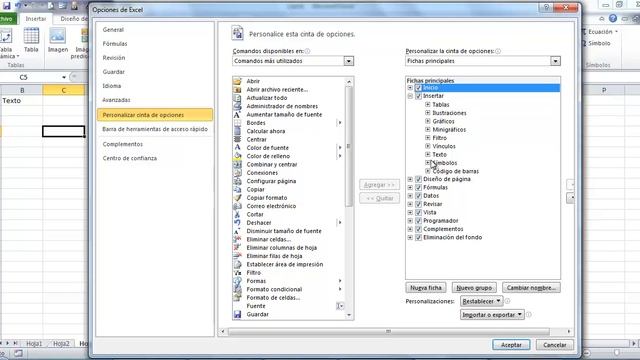Select the Administrador de nombres icon

click(x=237, y=106)
